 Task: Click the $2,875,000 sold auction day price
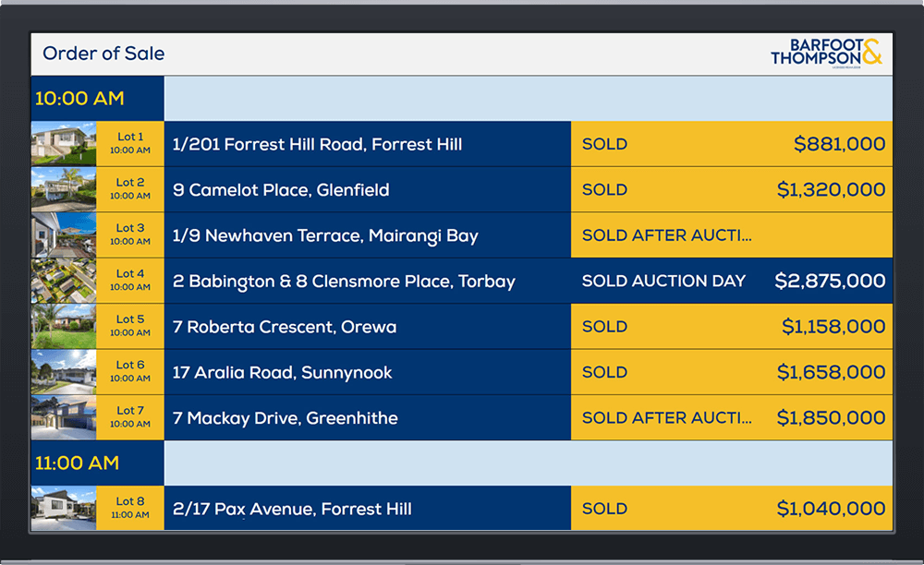[x=829, y=282]
